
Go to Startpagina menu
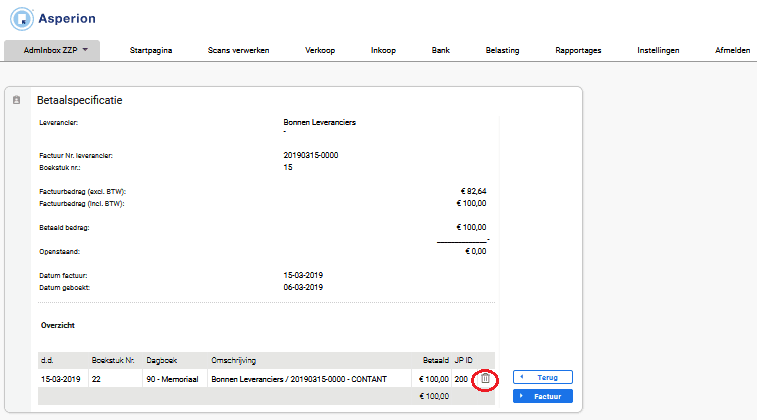(x=151, y=50)
